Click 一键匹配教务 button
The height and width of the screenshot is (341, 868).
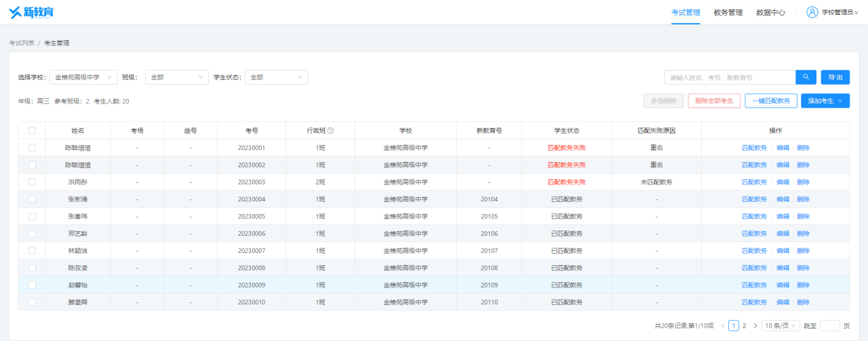click(x=771, y=100)
